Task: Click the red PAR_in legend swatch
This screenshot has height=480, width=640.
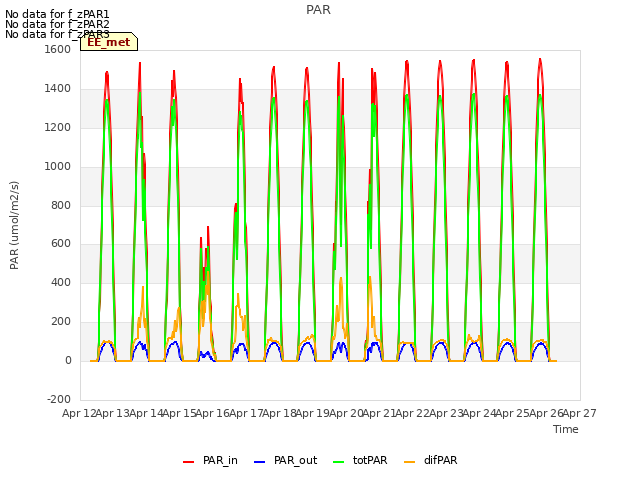Action: click(x=189, y=462)
